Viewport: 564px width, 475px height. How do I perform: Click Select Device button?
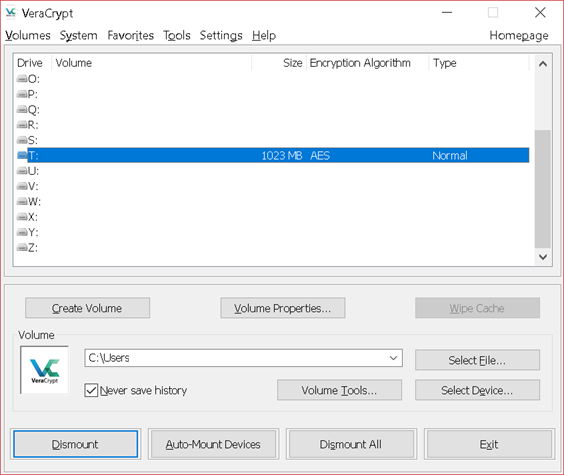(477, 390)
